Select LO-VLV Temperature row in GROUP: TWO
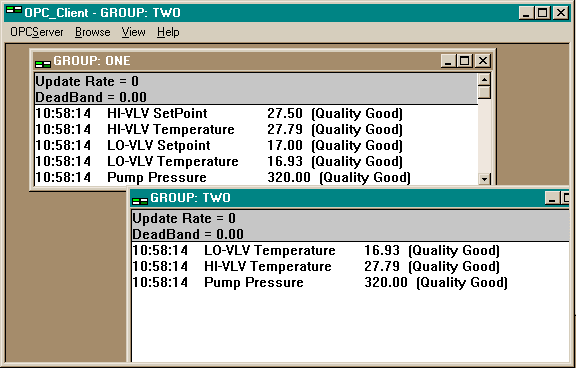The width and height of the screenshot is (576, 368). click(350, 250)
